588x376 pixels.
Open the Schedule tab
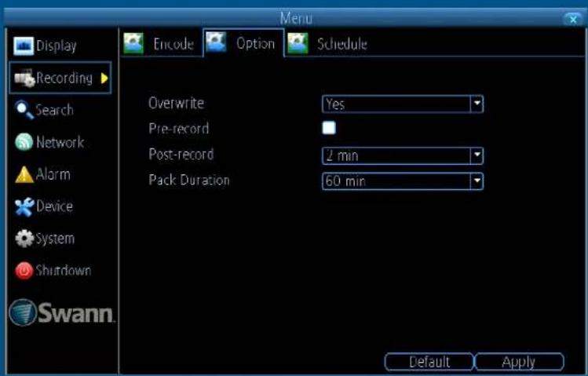[328, 43]
